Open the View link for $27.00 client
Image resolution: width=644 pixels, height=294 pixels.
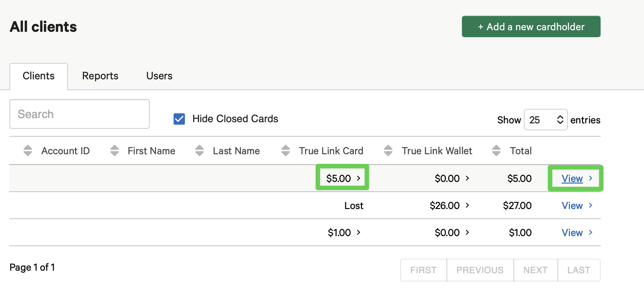pos(572,206)
